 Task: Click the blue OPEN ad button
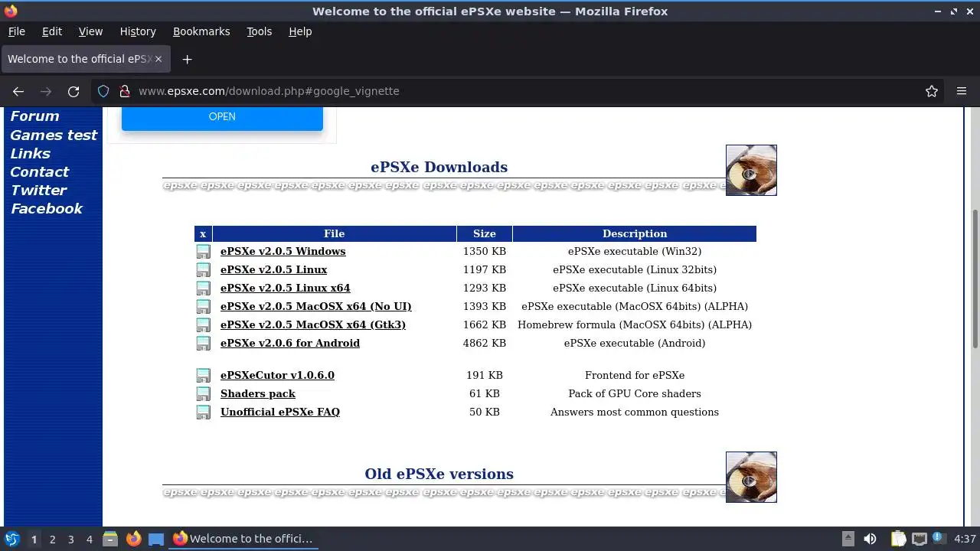pyautogui.click(x=222, y=118)
